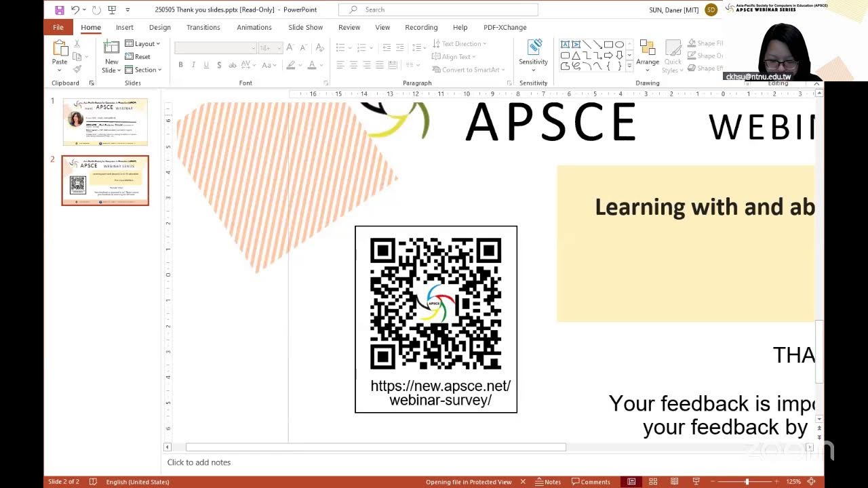Click the Reset slide button
This screenshot has height=488, width=868.
(138, 57)
